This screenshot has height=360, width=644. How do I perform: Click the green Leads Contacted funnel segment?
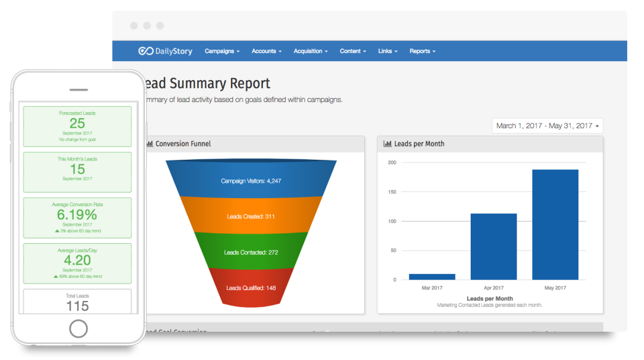coord(252,252)
